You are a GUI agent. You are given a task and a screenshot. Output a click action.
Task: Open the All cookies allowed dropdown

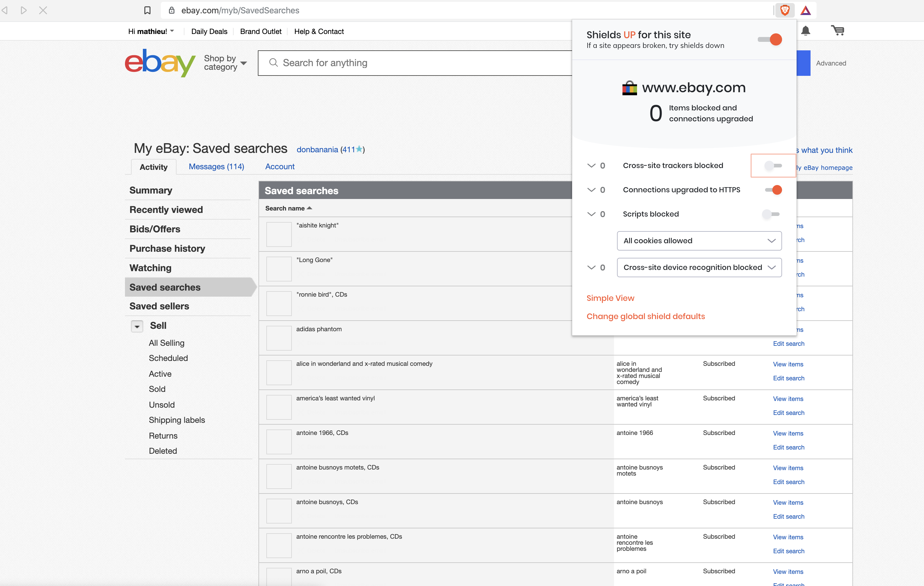[x=699, y=241]
